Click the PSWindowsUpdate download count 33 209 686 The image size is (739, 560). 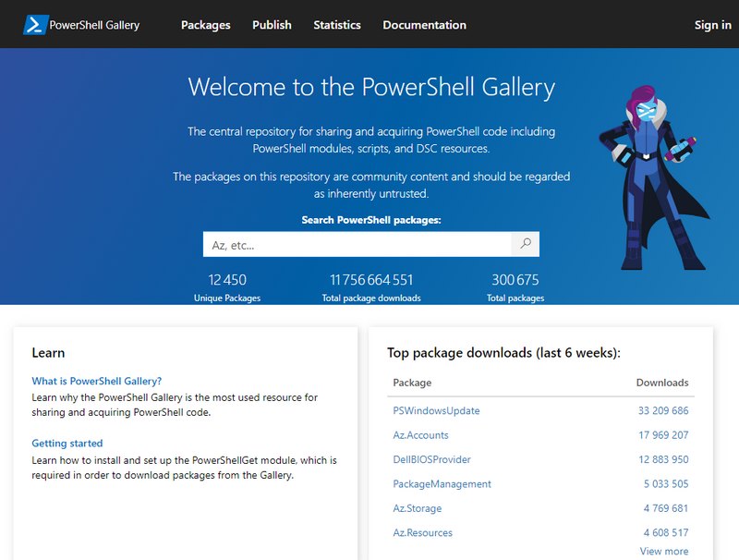point(662,411)
